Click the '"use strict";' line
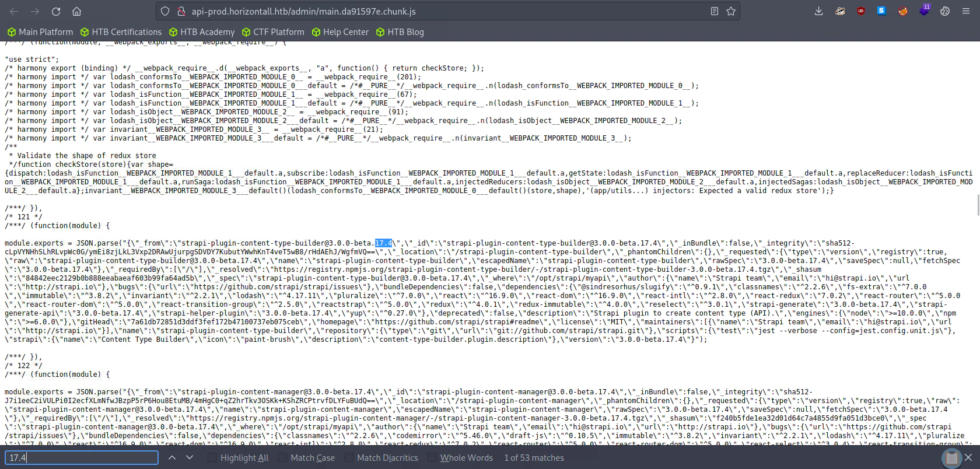Viewport: 980px width, 469px height. click(32, 60)
